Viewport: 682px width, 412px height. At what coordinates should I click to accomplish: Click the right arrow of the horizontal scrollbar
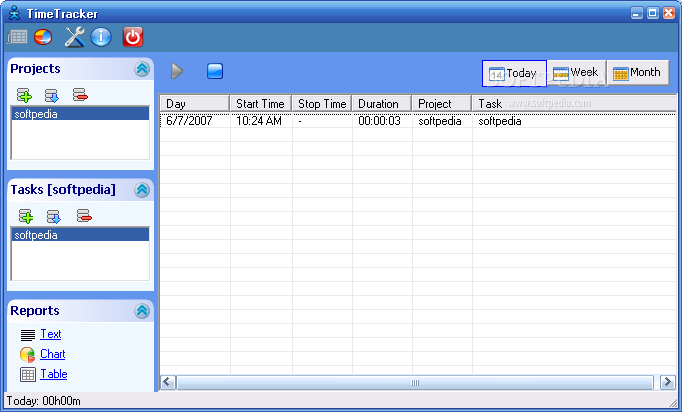pos(667,382)
